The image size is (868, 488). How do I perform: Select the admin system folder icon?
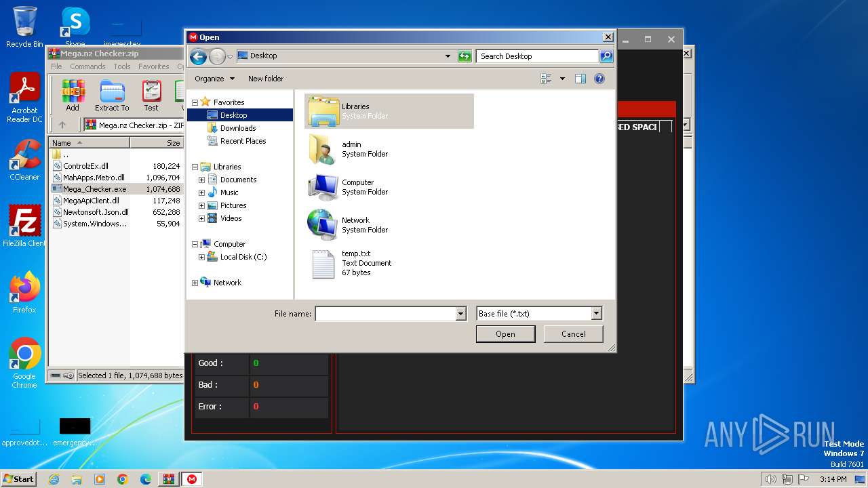tap(323, 149)
